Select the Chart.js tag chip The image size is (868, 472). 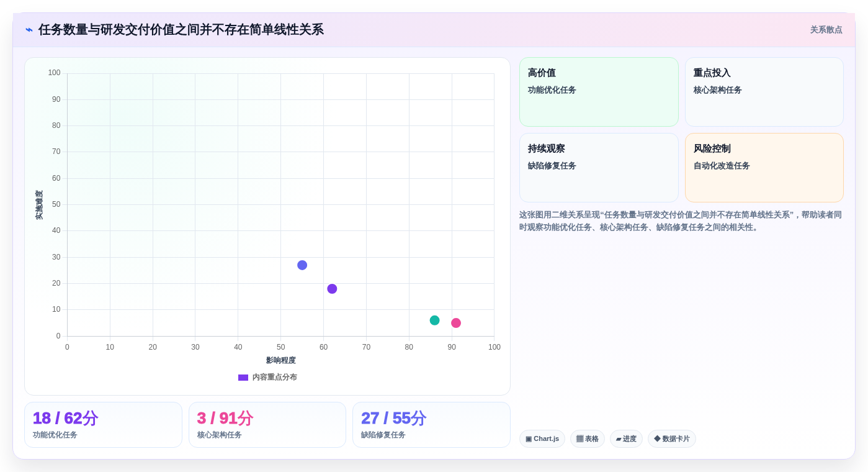click(x=542, y=439)
